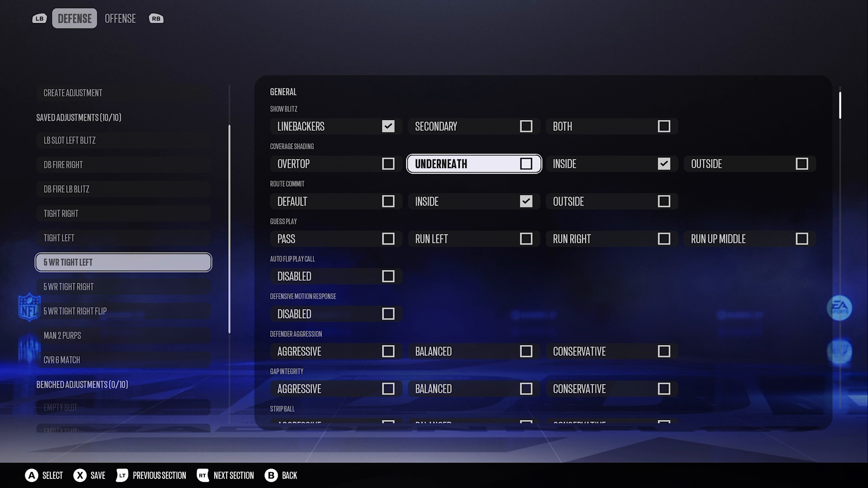The height and width of the screenshot is (488, 868).
Task: Select CVR 6 Match adjustment
Action: click(x=123, y=360)
